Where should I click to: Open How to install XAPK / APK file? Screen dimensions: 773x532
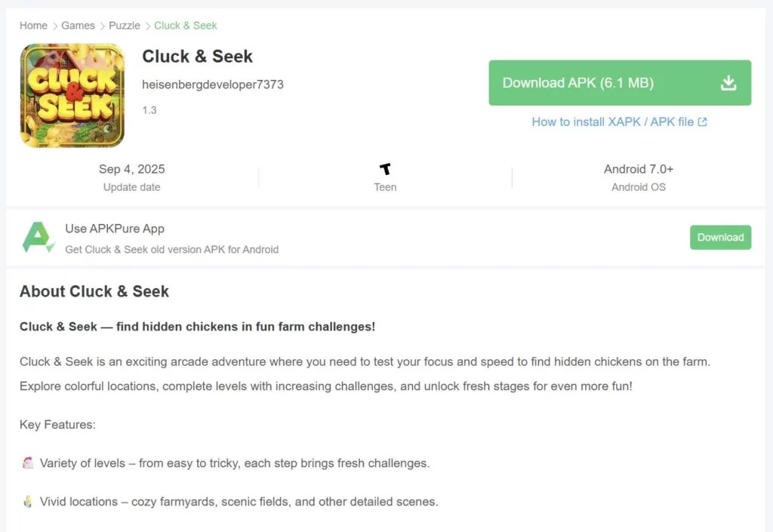click(x=612, y=121)
